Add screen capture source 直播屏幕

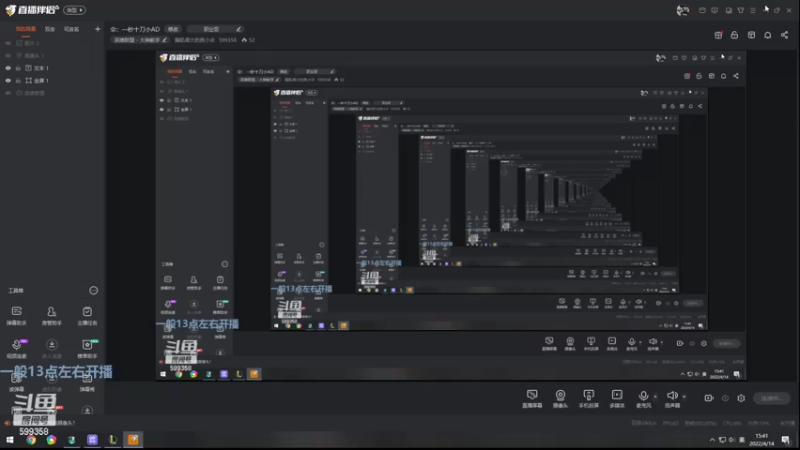(532, 398)
